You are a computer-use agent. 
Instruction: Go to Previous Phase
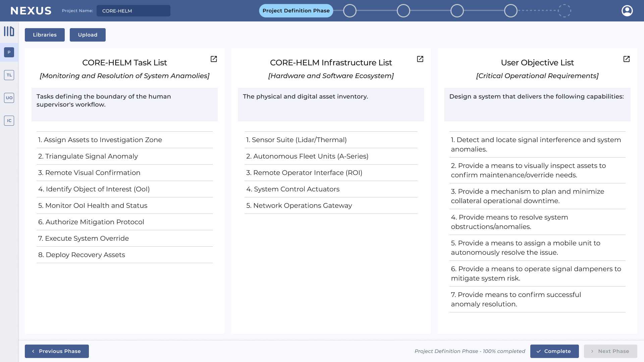point(57,351)
